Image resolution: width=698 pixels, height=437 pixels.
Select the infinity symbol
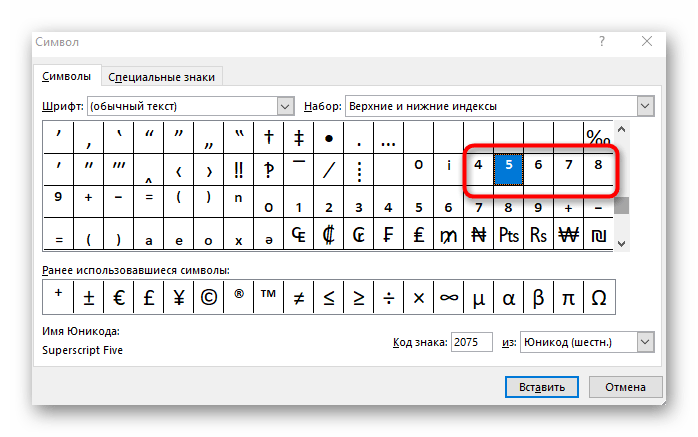448,297
